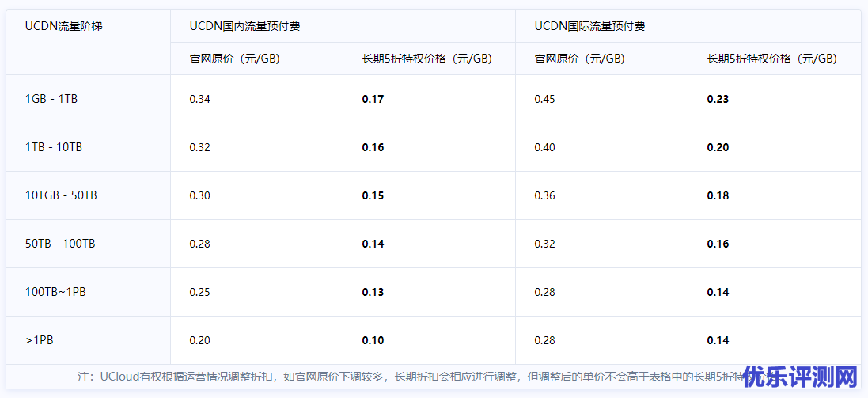Click the bold 0.13 discounted price
Viewport: 868px width, 398px height.
373,292
